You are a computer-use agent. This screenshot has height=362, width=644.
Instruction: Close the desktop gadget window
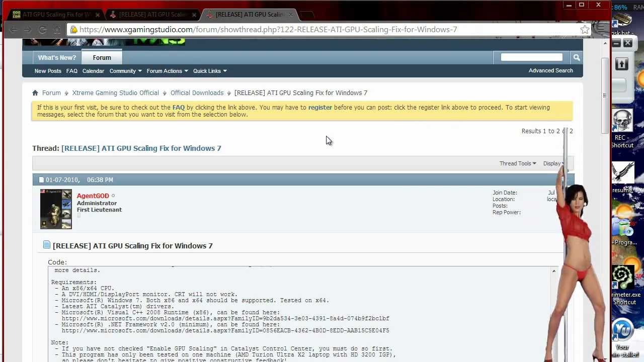628,43
